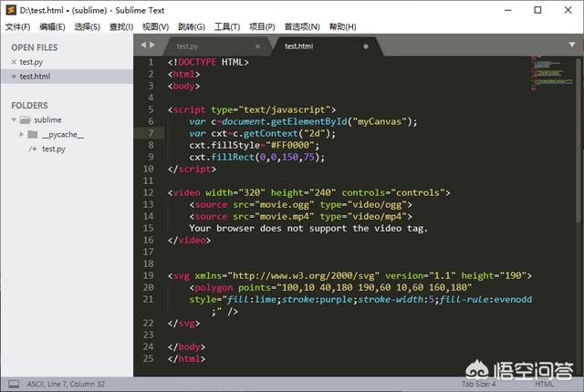The height and width of the screenshot is (392, 584).
Task: Click the minimap code preview
Action: coord(552,73)
